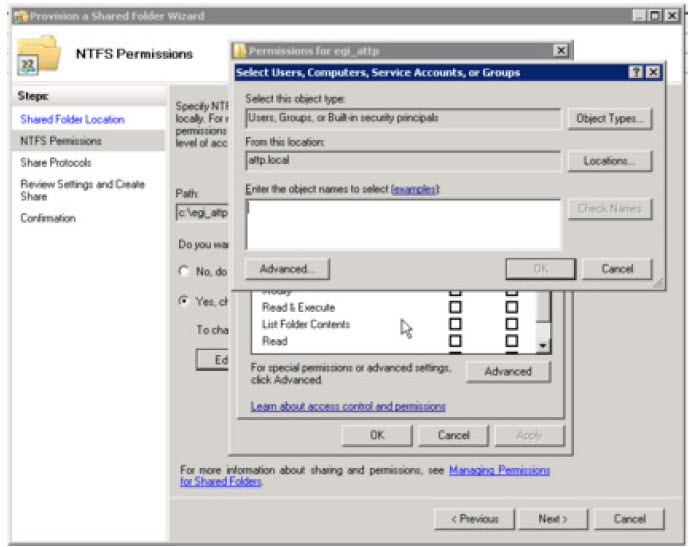Select the Yes radio button

tap(184, 301)
